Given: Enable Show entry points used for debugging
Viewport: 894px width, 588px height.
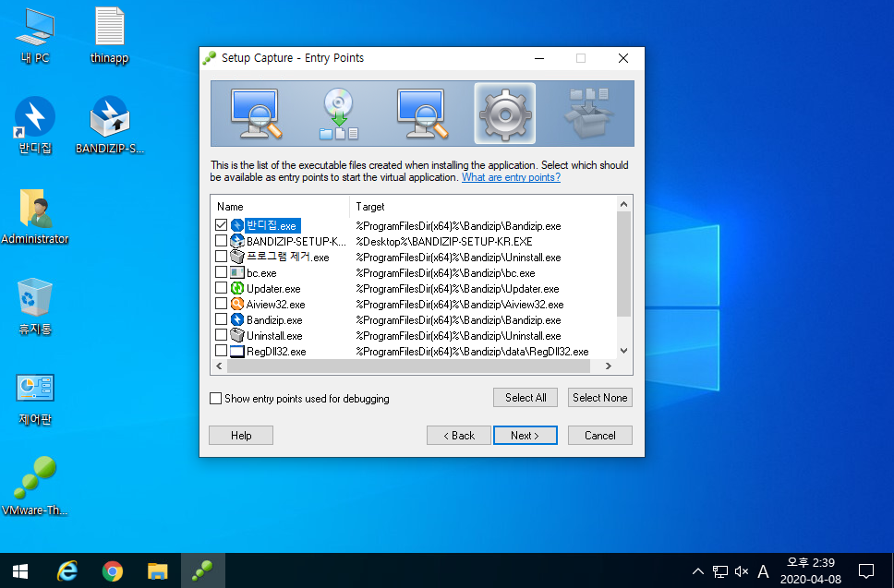Looking at the screenshot, I should 215,398.
